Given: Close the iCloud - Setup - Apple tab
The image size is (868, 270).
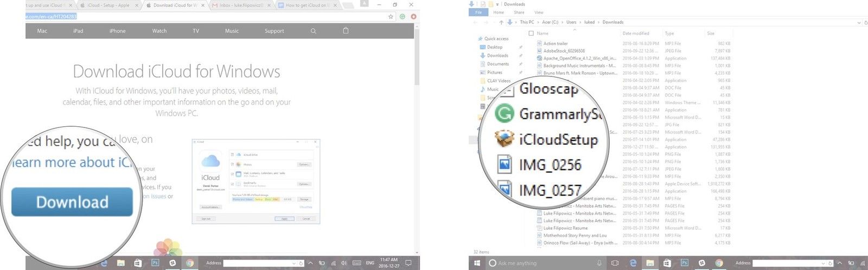Looking at the screenshot, I should click(137, 5).
